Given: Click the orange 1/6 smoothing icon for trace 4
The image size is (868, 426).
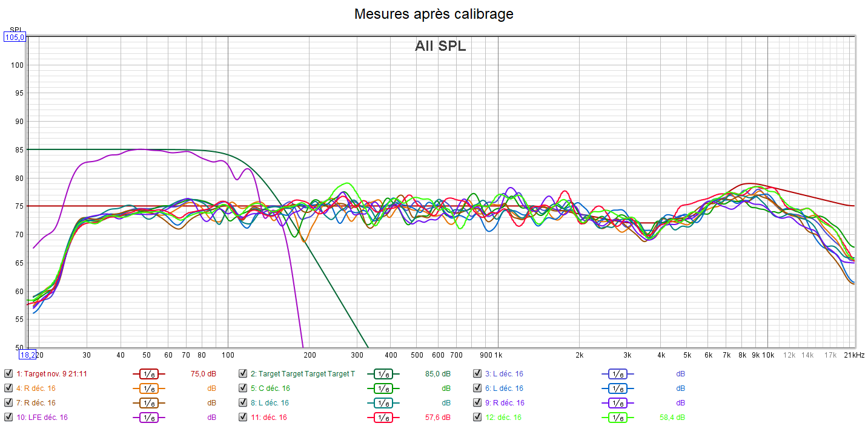Looking at the screenshot, I should click(148, 388).
